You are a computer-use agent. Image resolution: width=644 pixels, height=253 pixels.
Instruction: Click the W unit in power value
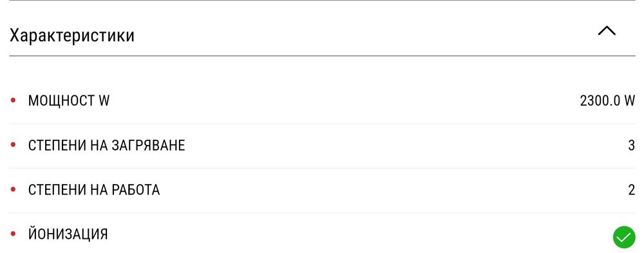click(x=630, y=100)
